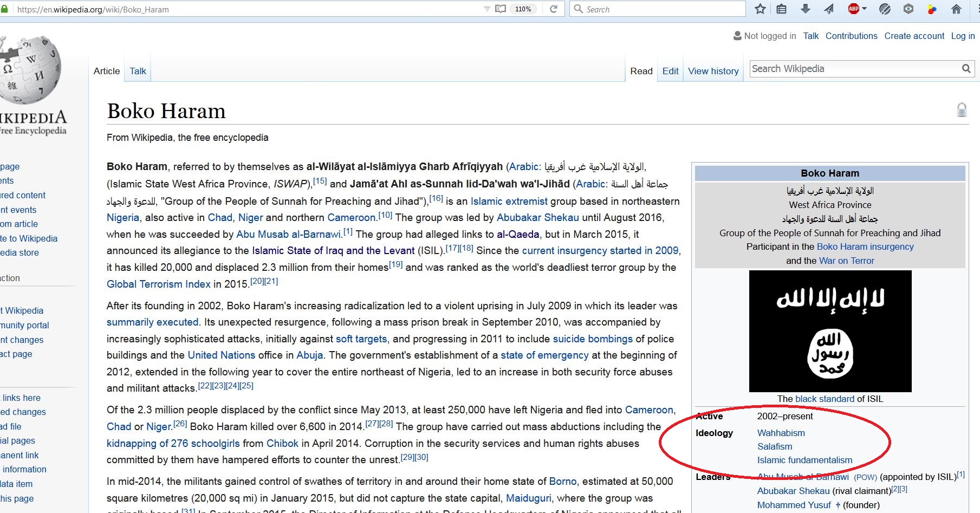Open the View history tab
This screenshot has width=980, height=513.
[x=713, y=71]
